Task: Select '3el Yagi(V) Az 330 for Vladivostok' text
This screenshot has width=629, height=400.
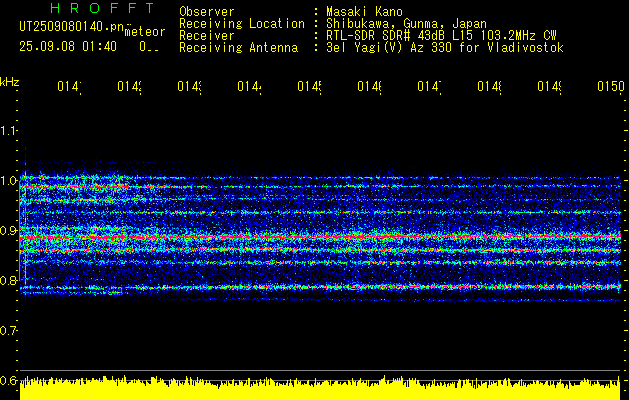Action: (445, 48)
